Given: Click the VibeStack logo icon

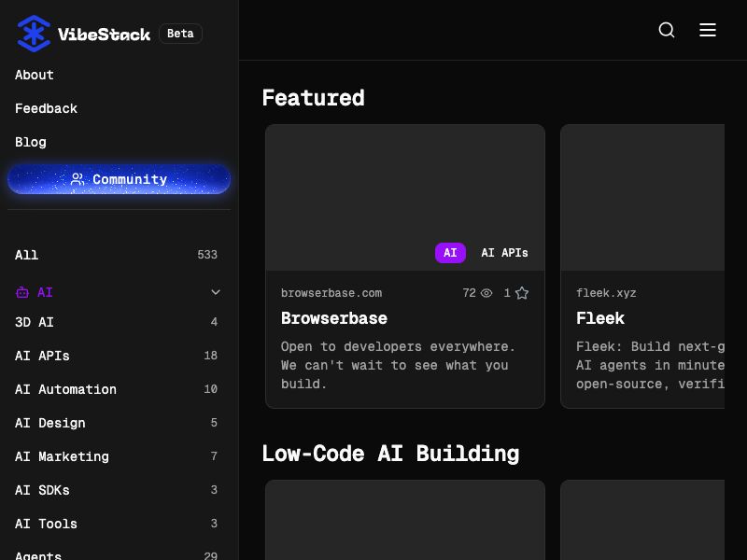Looking at the screenshot, I should click(34, 34).
